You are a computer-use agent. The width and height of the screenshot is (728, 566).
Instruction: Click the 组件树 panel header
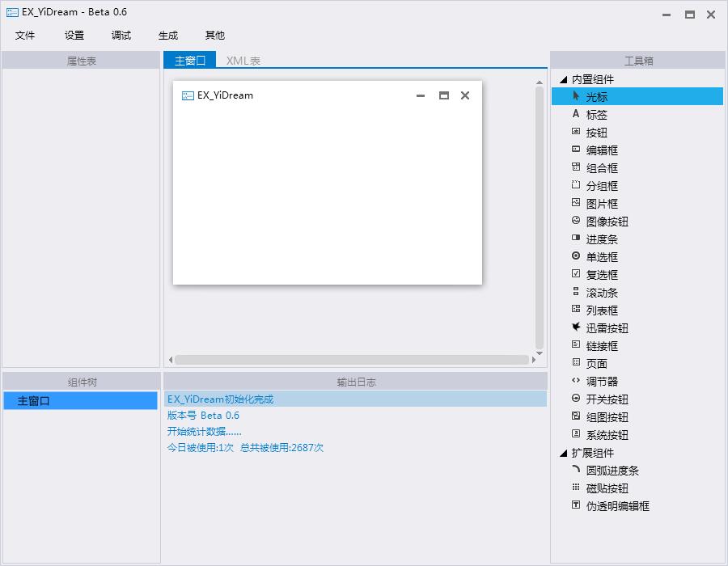click(82, 382)
